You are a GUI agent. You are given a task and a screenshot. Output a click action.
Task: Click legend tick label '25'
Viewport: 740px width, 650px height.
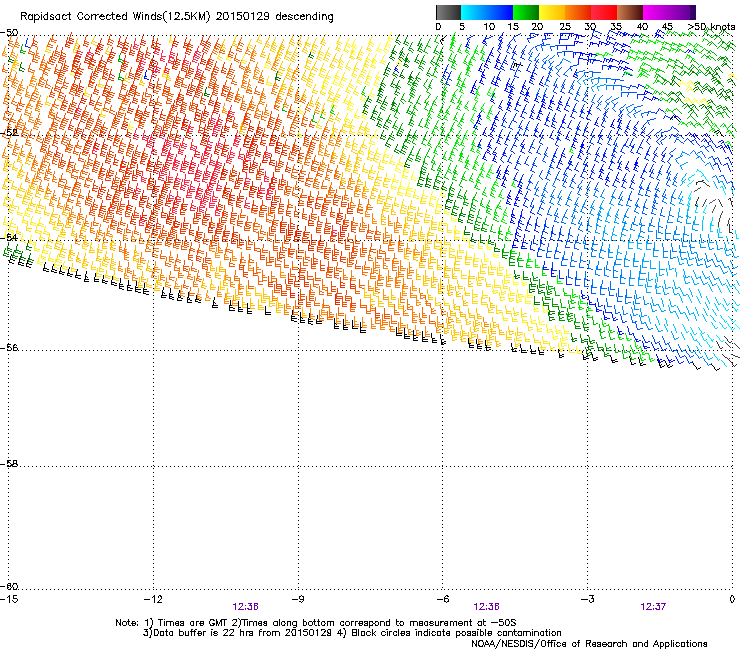coord(565,26)
